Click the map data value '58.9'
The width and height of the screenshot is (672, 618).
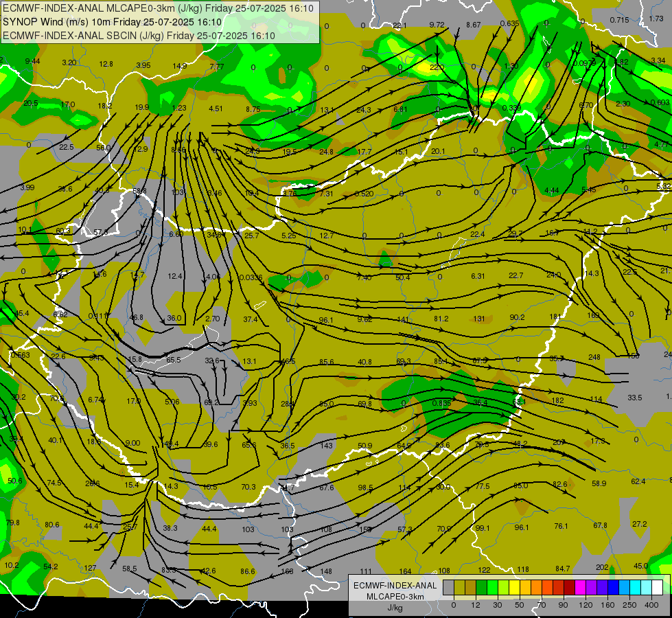pos(599,483)
